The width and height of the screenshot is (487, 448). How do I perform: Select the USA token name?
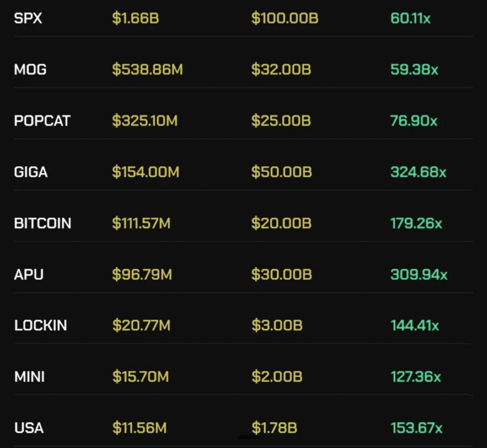click(x=29, y=427)
